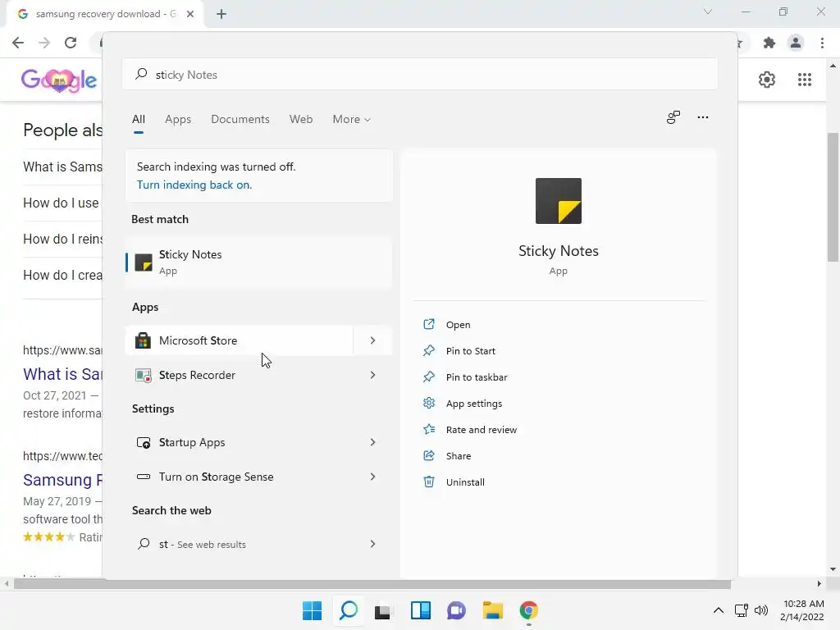The image size is (840, 630).
Task: Select the Web search filter tab
Action: (x=301, y=120)
